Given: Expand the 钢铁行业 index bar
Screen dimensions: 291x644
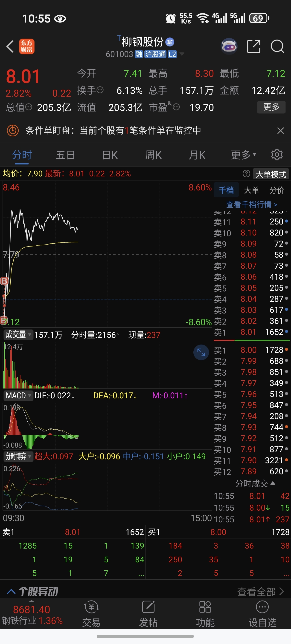Looking at the screenshot, I should click(x=32, y=601).
